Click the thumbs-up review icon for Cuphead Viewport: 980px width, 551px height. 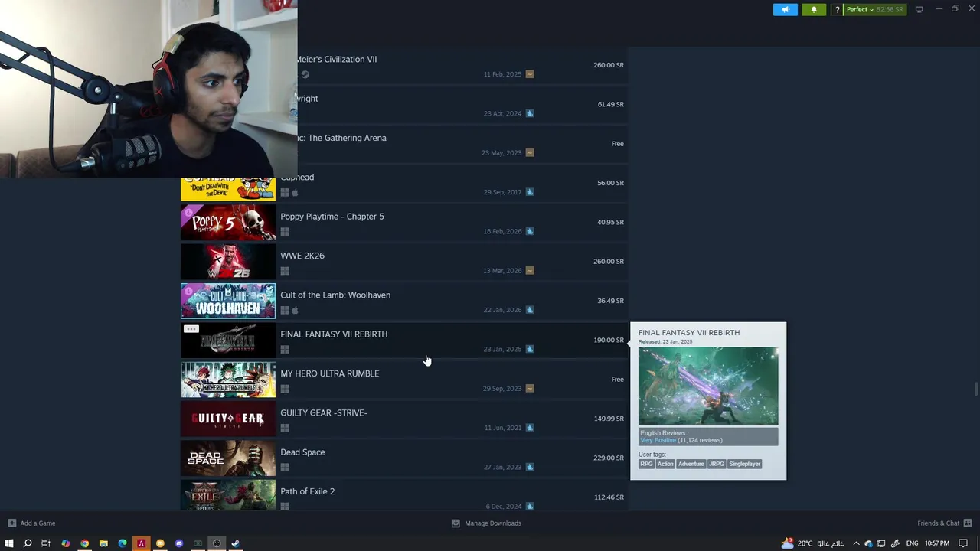click(x=530, y=192)
